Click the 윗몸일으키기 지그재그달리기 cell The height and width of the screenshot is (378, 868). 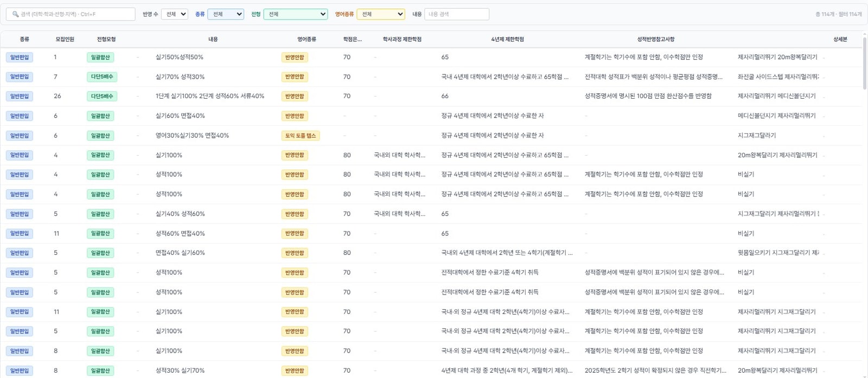click(778, 253)
